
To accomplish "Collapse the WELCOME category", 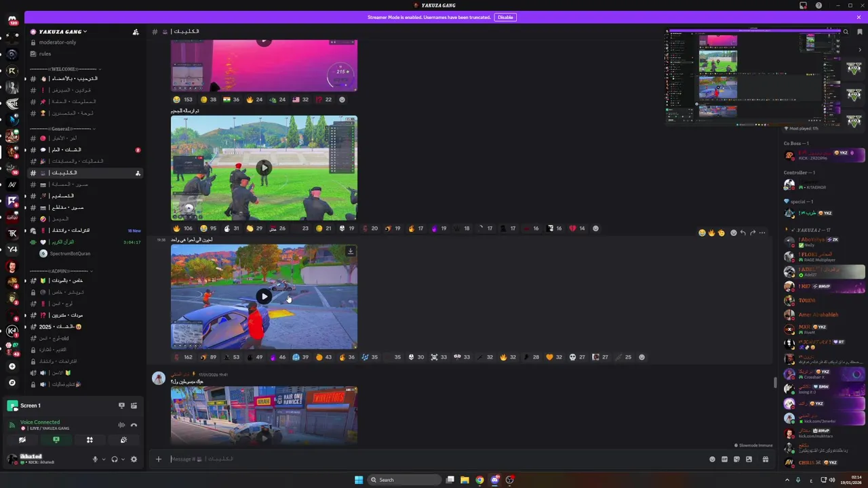I will tap(66, 68).
